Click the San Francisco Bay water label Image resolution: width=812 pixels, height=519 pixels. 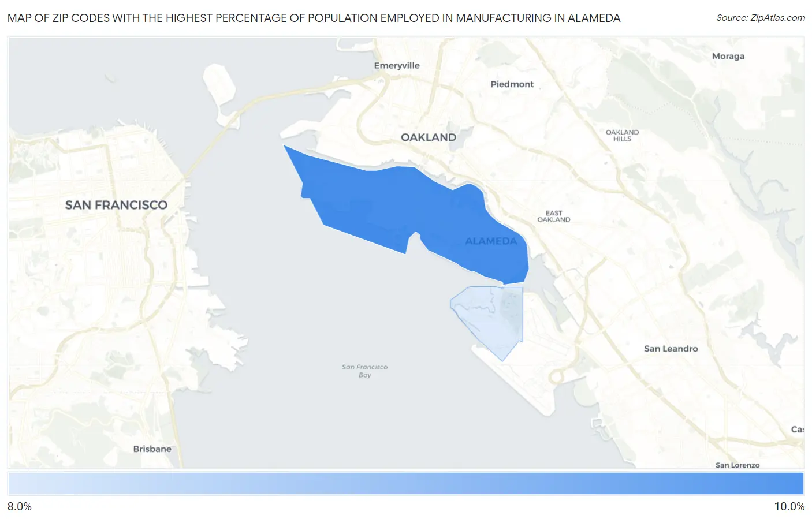click(364, 371)
